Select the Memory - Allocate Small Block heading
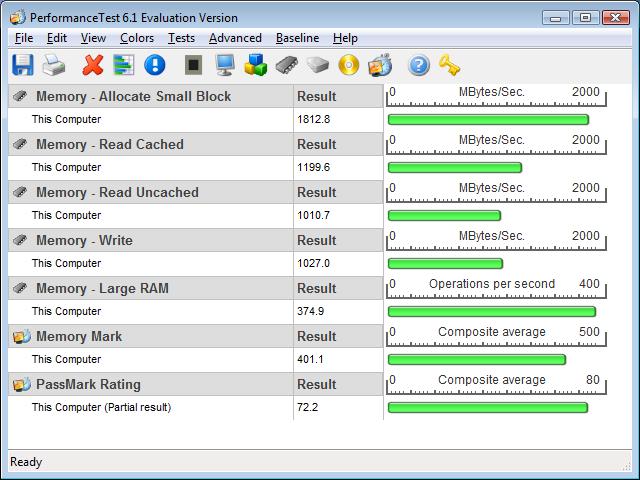The image size is (640, 480). click(133, 96)
